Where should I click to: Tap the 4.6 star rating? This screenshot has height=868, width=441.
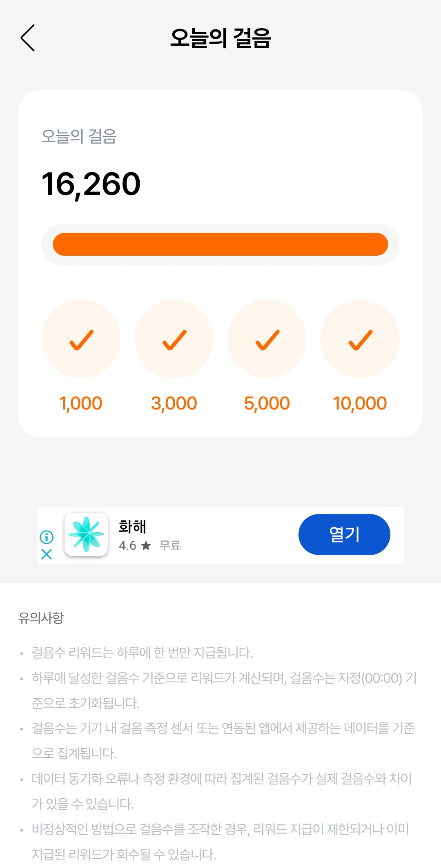pos(135,545)
